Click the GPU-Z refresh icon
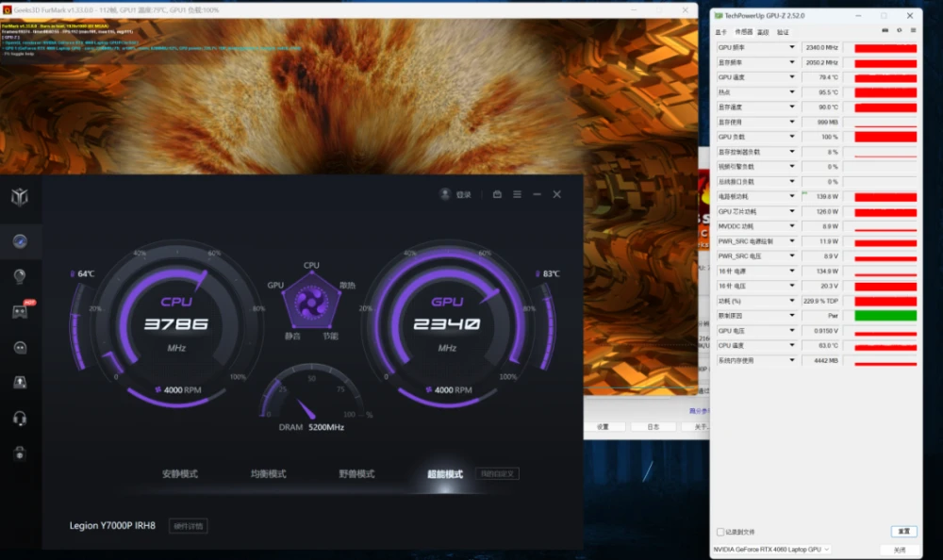The width and height of the screenshot is (943, 560). click(x=899, y=31)
